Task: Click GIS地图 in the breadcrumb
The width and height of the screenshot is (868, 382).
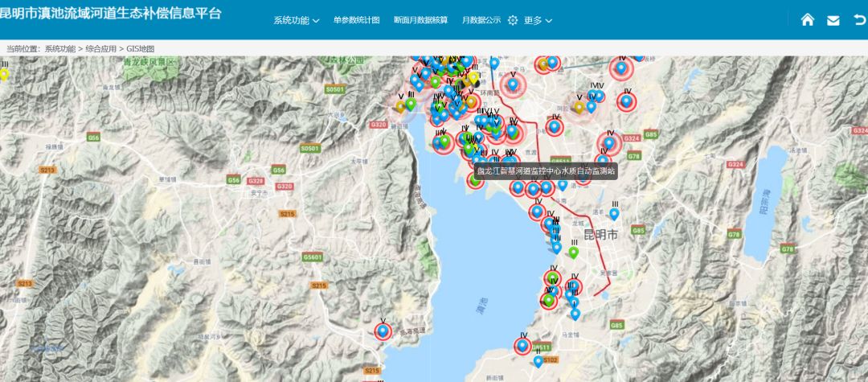Action: 140,49
